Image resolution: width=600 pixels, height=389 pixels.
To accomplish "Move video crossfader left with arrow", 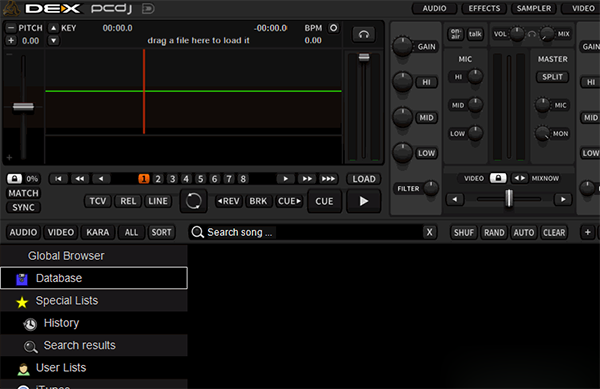I will [455, 199].
